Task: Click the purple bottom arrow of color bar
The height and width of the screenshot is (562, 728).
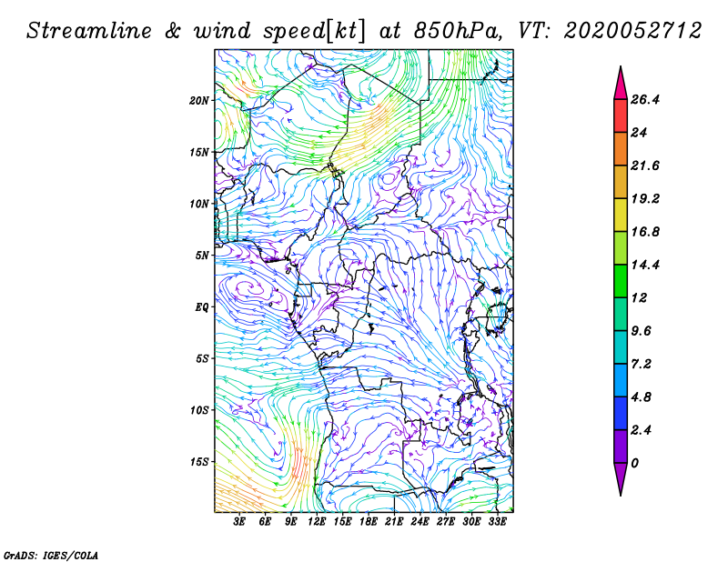Action: point(621,478)
